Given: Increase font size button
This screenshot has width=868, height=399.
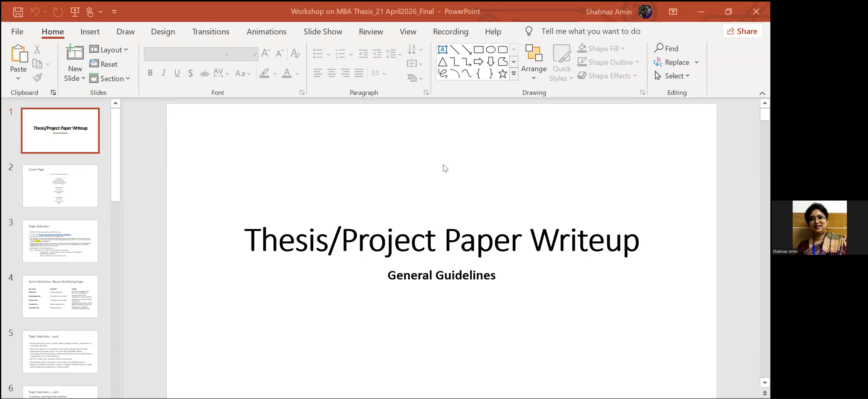Looking at the screenshot, I should click(266, 53).
